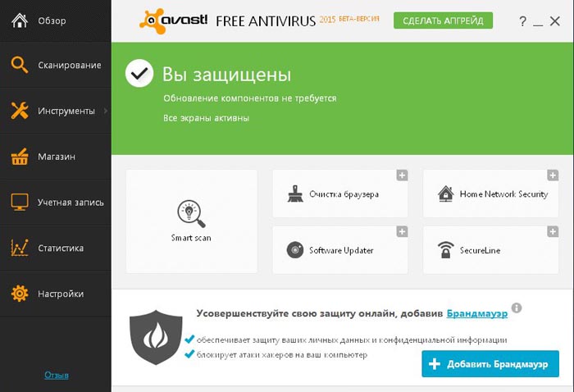Start Smart scan via lightbulb magnifier icon
Viewport: 574px width, 392px height.
tap(191, 213)
